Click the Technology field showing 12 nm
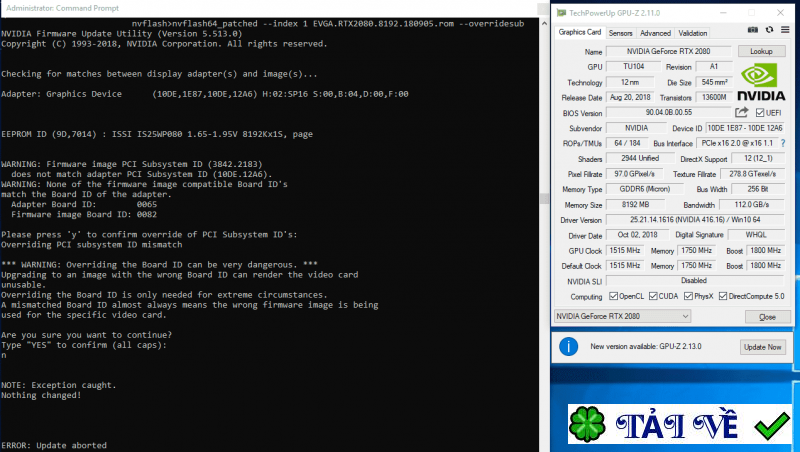 (x=630, y=82)
